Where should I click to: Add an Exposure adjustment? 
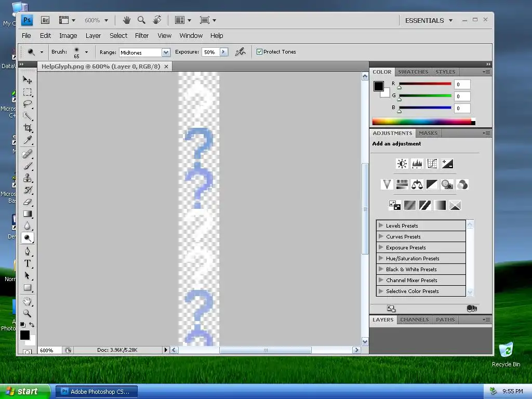[x=447, y=164]
